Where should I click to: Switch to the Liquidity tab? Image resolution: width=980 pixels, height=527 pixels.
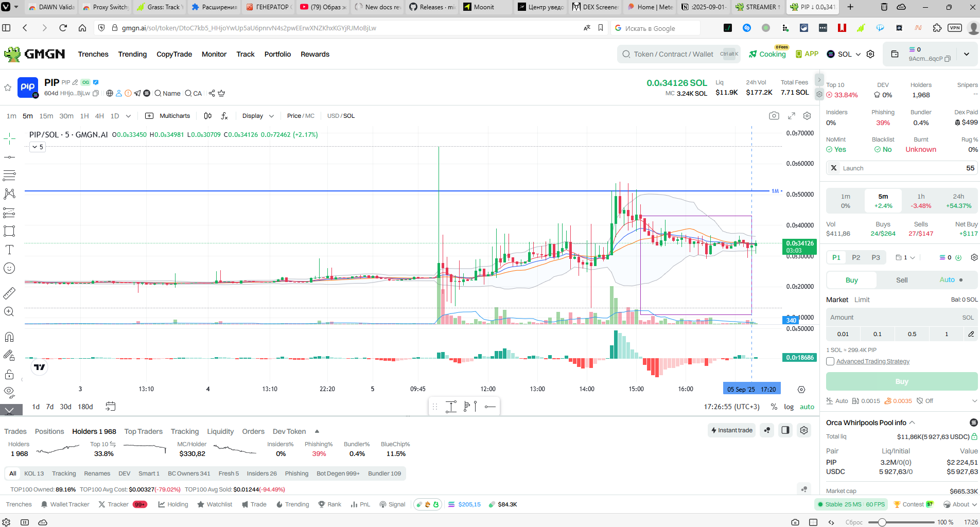220,431
